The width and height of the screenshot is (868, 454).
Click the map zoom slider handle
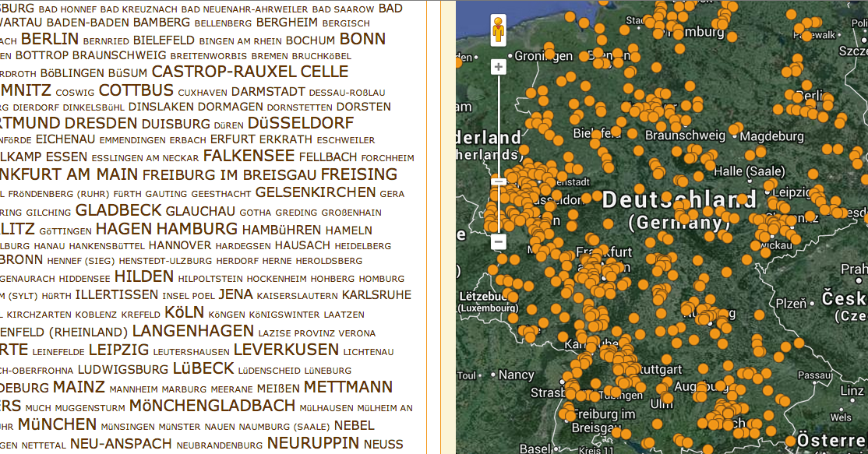pos(498,182)
